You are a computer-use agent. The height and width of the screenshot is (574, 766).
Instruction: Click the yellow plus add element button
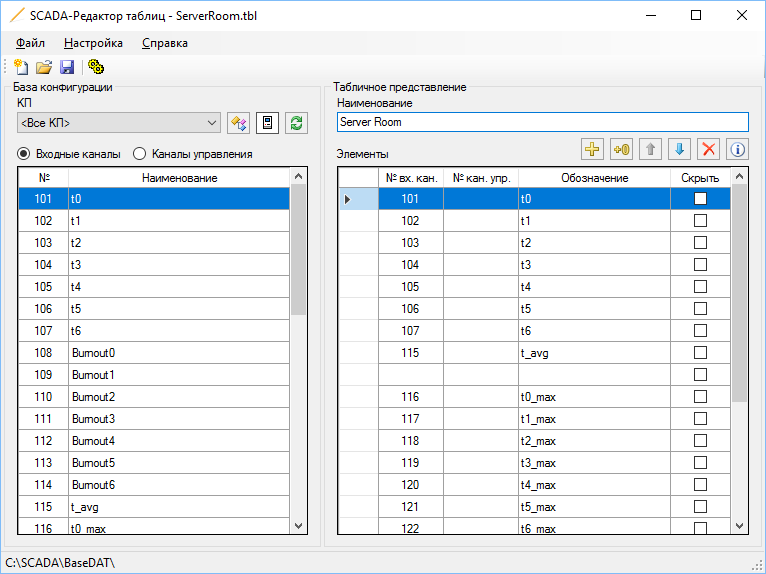click(592, 149)
